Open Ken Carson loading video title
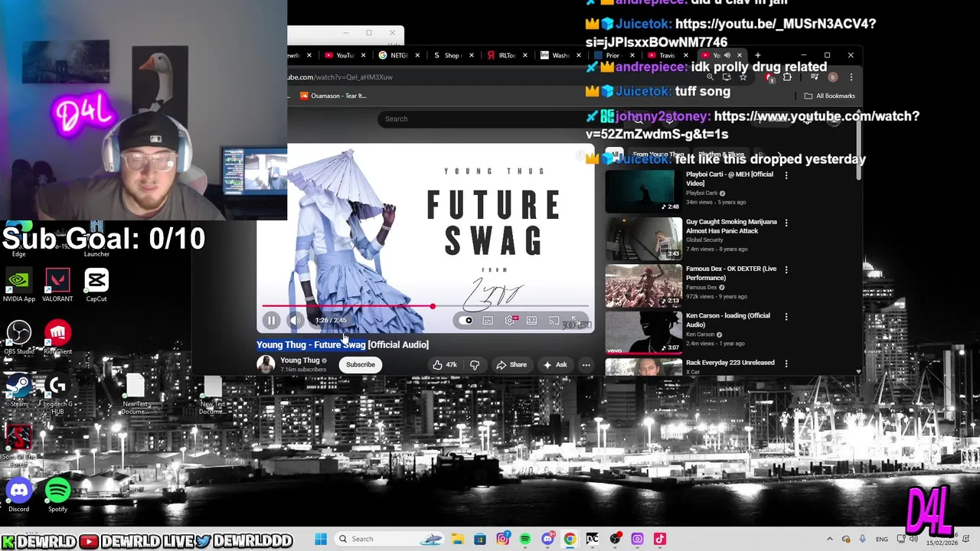This screenshot has width=980, height=551. (x=728, y=320)
